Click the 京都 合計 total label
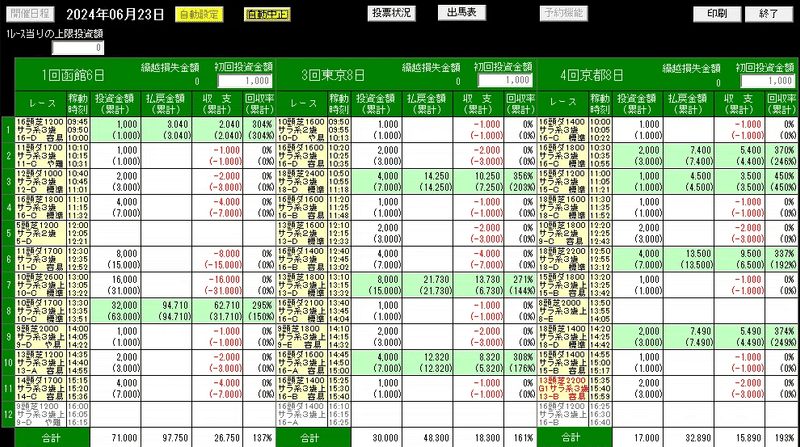The height and width of the screenshot is (447, 800). [x=574, y=438]
